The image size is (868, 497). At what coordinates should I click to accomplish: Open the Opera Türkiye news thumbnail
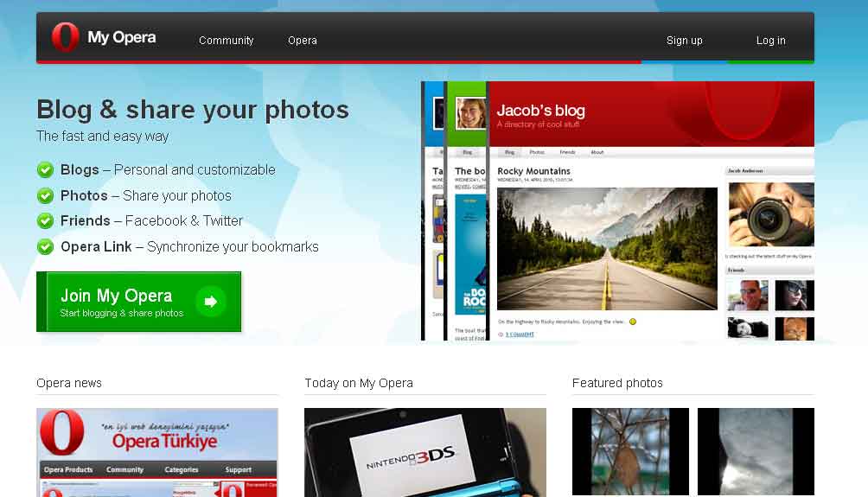point(157,452)
